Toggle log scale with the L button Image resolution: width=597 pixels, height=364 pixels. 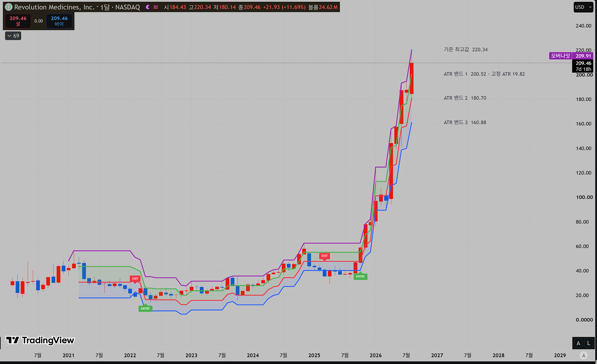coord(588,343)
